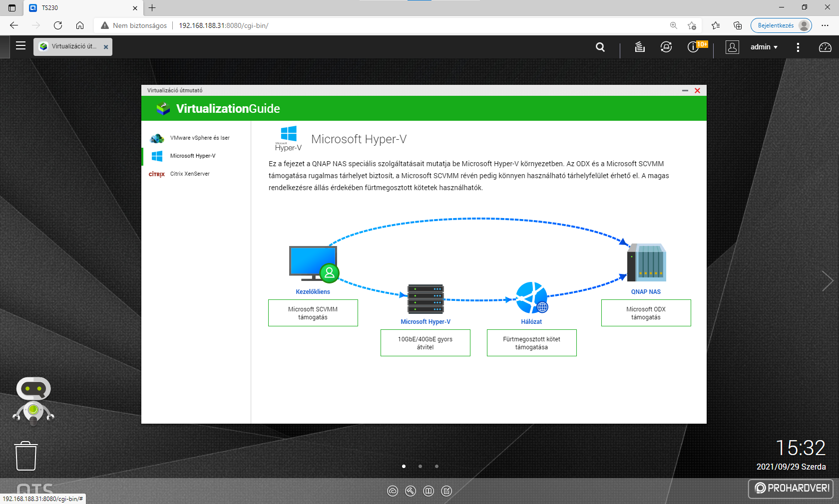Click the myQNAPcloud bottom icon

pyautogui.click(x=393, y=491)
